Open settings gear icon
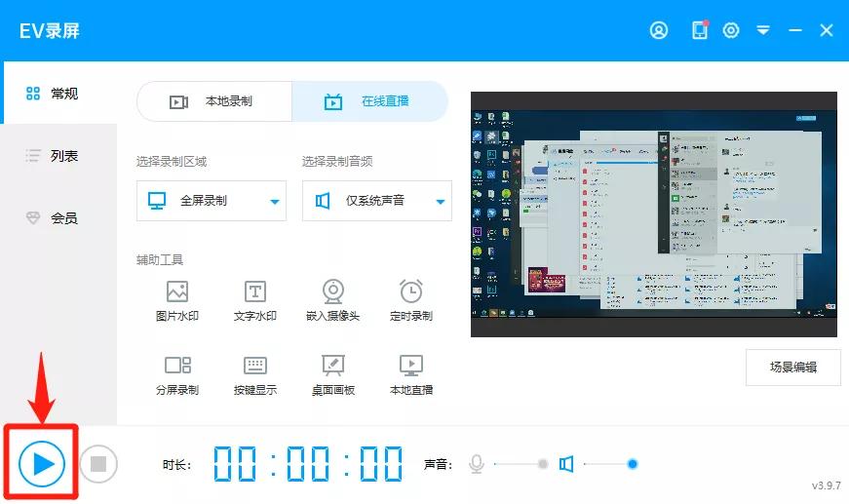This screenshot has width=849, height=504. point(731,30)
